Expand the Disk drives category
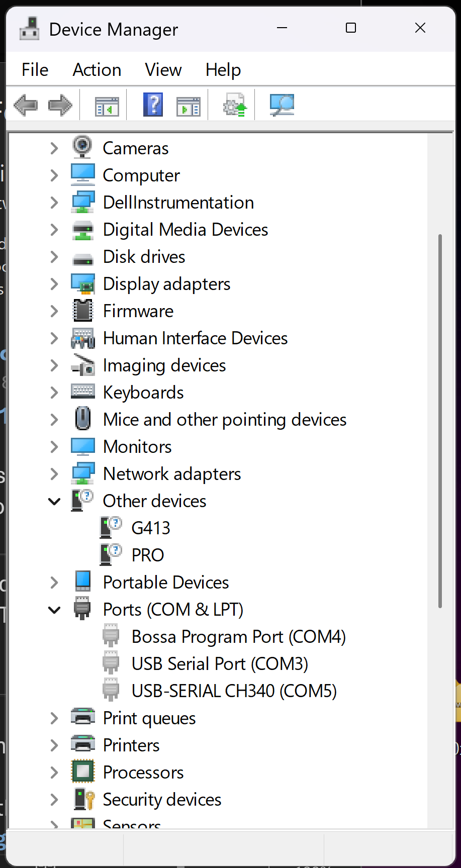Viewport: 461px width, 868px height. [54, 256]
